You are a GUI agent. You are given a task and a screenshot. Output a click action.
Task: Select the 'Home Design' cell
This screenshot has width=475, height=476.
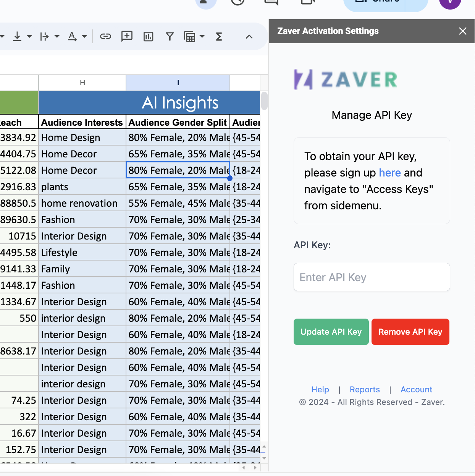pos(82,138)
